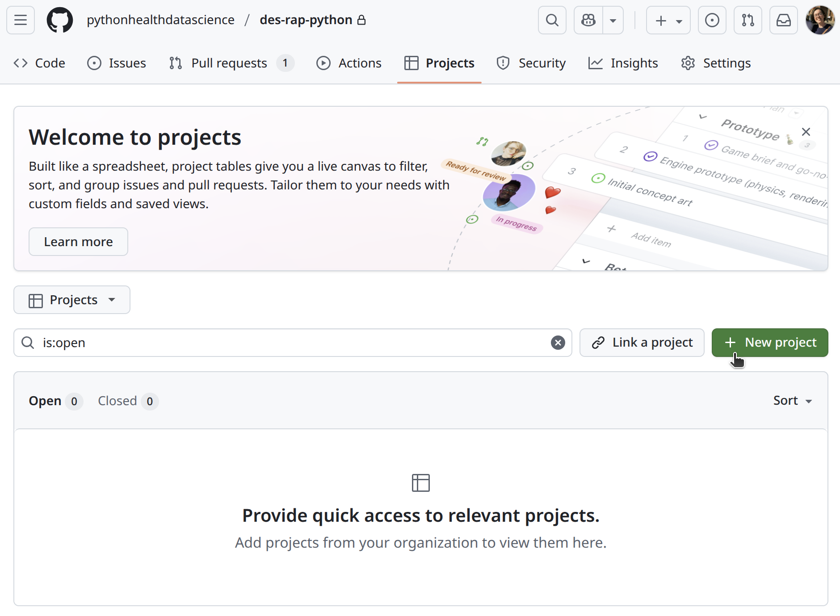
Task: Open the Sort dropdown menu
Action: pyautogui.click(x=792, y=401)
